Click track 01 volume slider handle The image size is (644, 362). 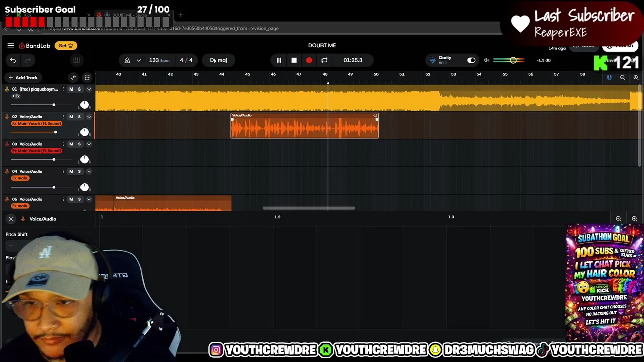coord(54,105)
